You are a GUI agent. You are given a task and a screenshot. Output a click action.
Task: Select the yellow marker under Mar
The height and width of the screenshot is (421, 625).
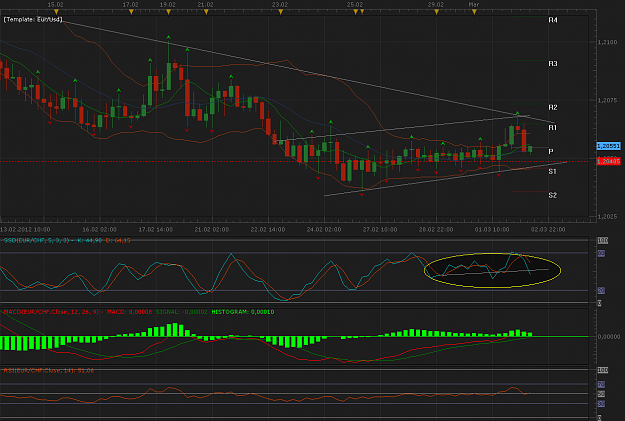tap(474, 12)
